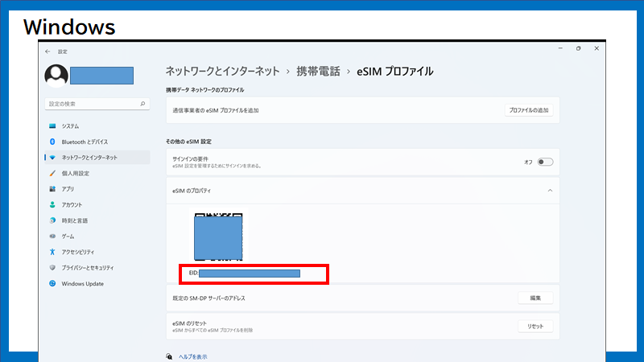Open アクセシビリティ settings
The width and height of the screenshot is (644, 362).
click(97, 252)
